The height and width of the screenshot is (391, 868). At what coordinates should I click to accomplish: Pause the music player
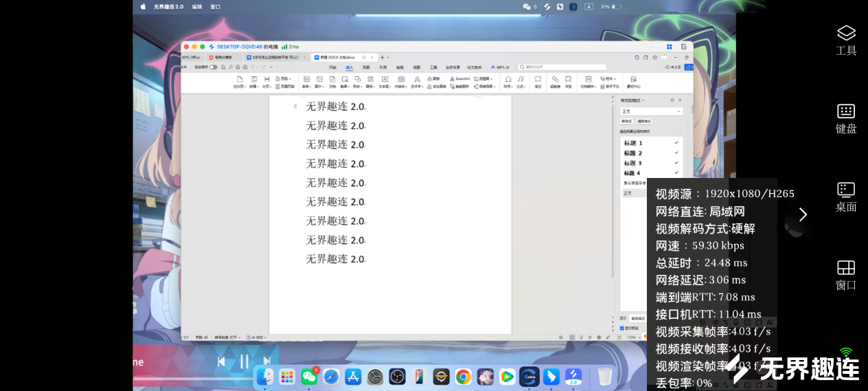coord(244,361)
